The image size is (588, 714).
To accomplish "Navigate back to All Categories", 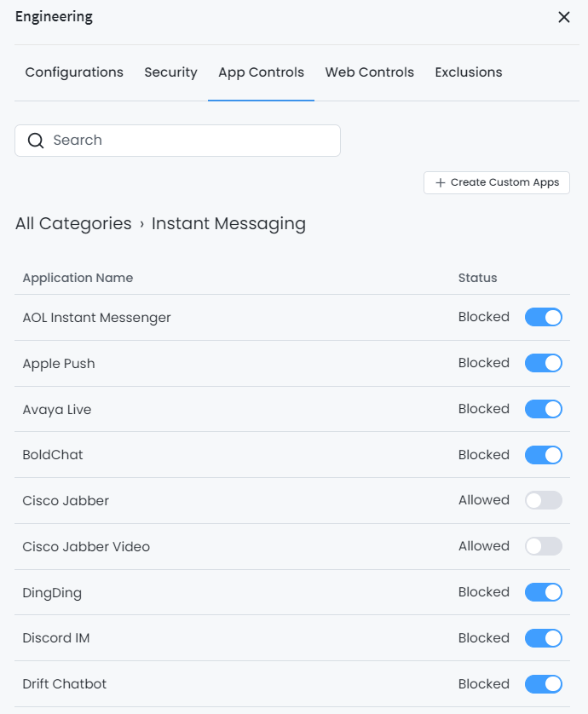I will point(73,223).
